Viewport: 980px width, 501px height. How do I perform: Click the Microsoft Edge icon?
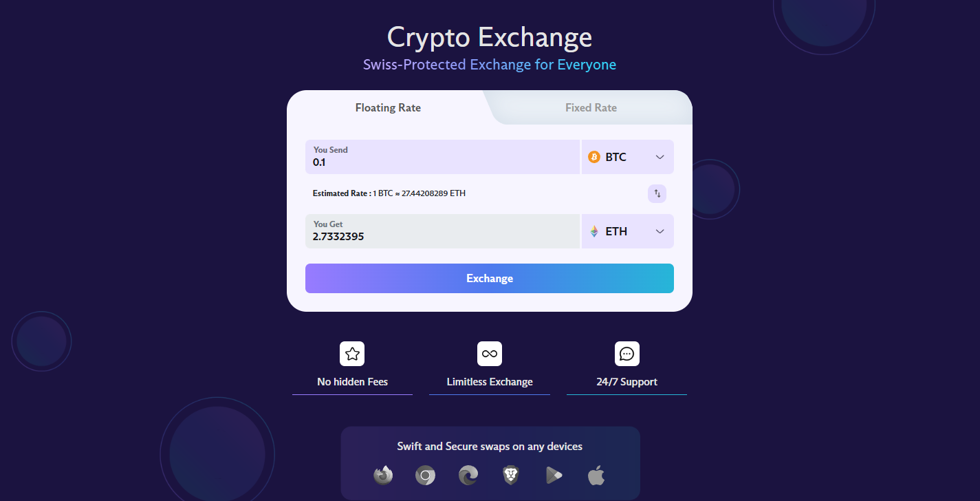468,475
